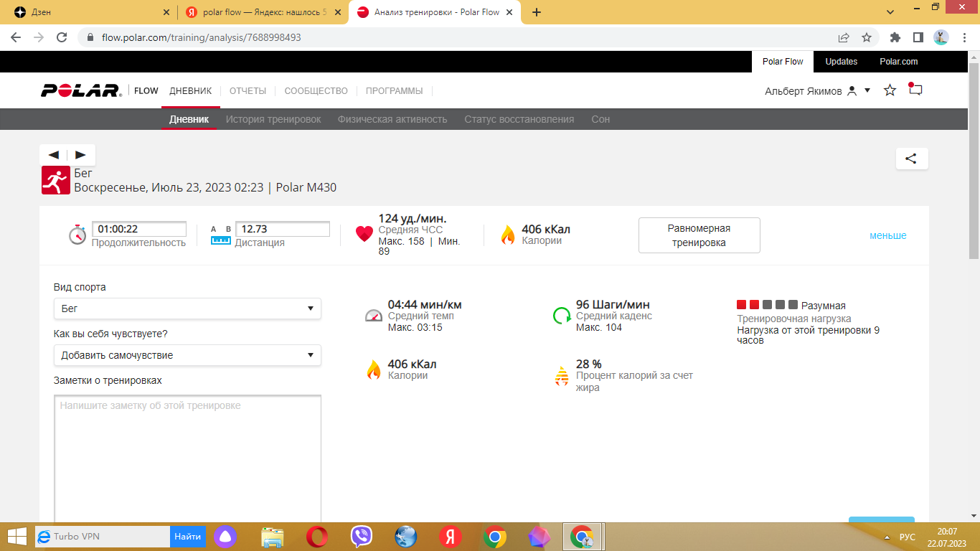Show hidden system tray icons
980x551 pixels.
(x=887, y=537)
